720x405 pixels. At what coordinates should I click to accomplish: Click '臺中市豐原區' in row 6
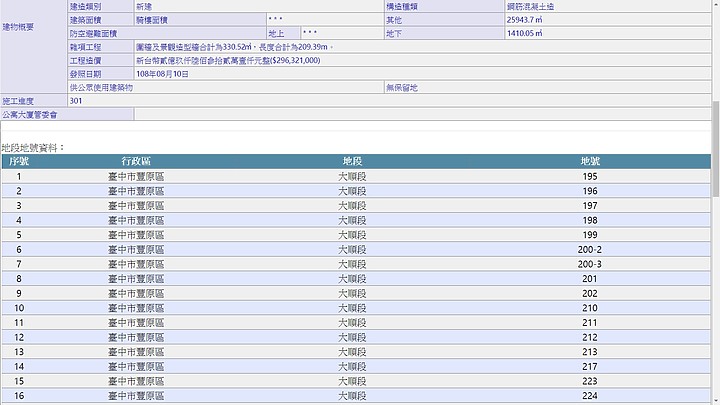pyautogui.click(x=136, y=250)
